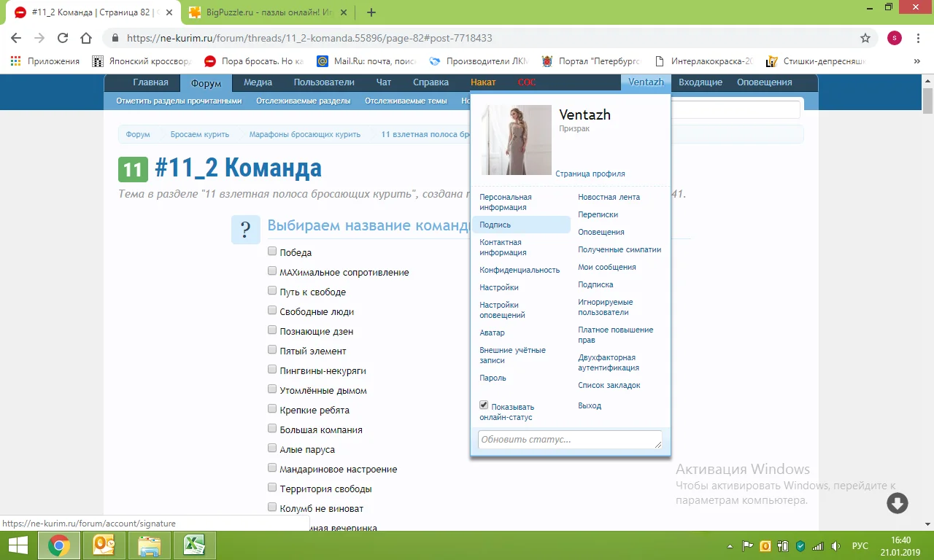
Task: Show hidden system tray icons arrow
Action: (x=730, y=546)
